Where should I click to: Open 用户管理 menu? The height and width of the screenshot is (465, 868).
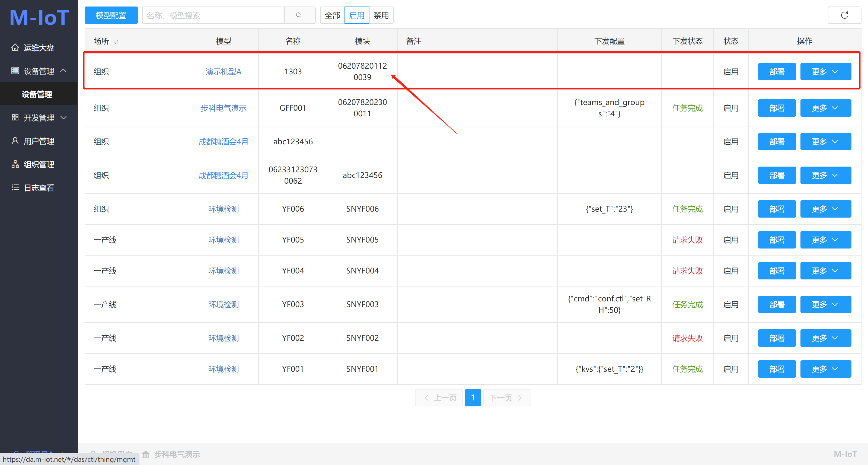[x=39, y=141]
